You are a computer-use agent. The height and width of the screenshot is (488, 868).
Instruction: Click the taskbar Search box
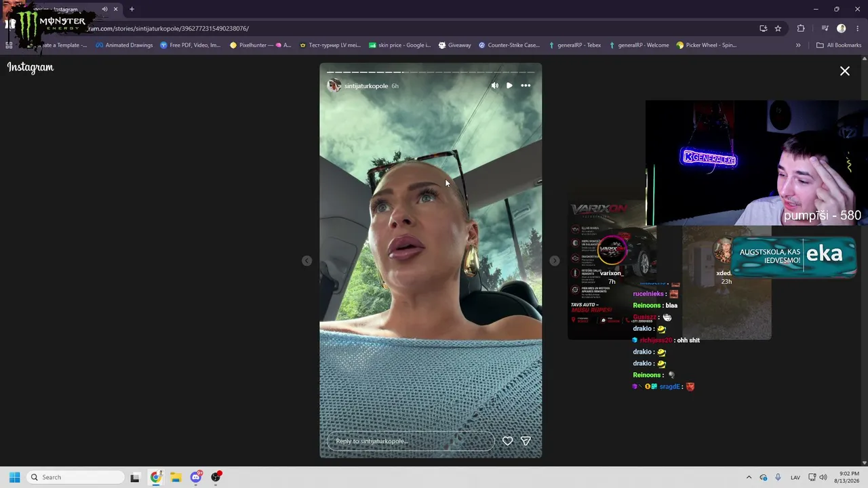[75, 477]
